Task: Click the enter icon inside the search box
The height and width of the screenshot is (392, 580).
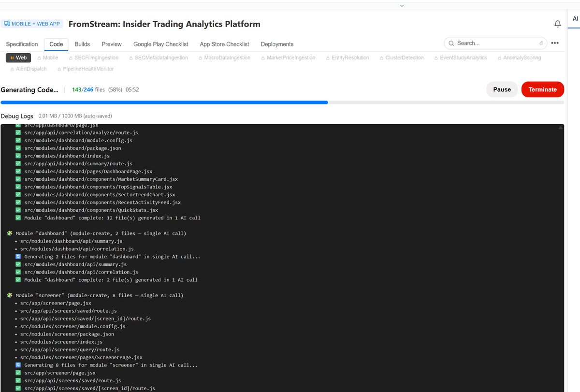Action: click(x=541, y=43)
